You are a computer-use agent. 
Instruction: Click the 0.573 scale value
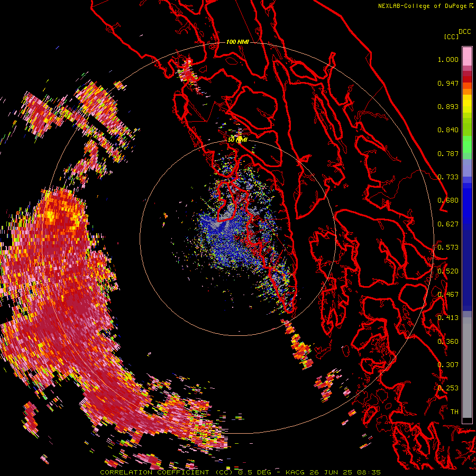(448, 248)
